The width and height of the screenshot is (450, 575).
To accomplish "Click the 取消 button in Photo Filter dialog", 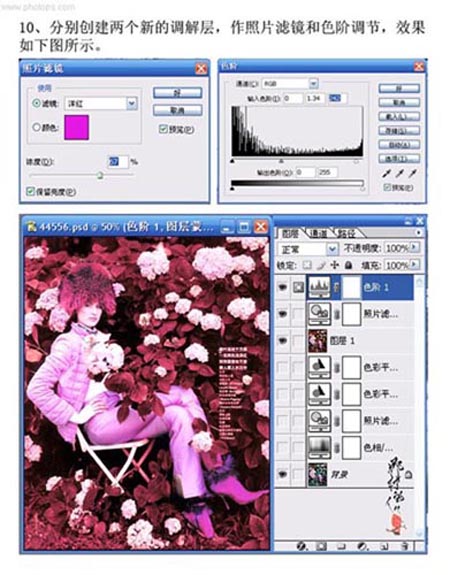I will click(x=178, y=110).
